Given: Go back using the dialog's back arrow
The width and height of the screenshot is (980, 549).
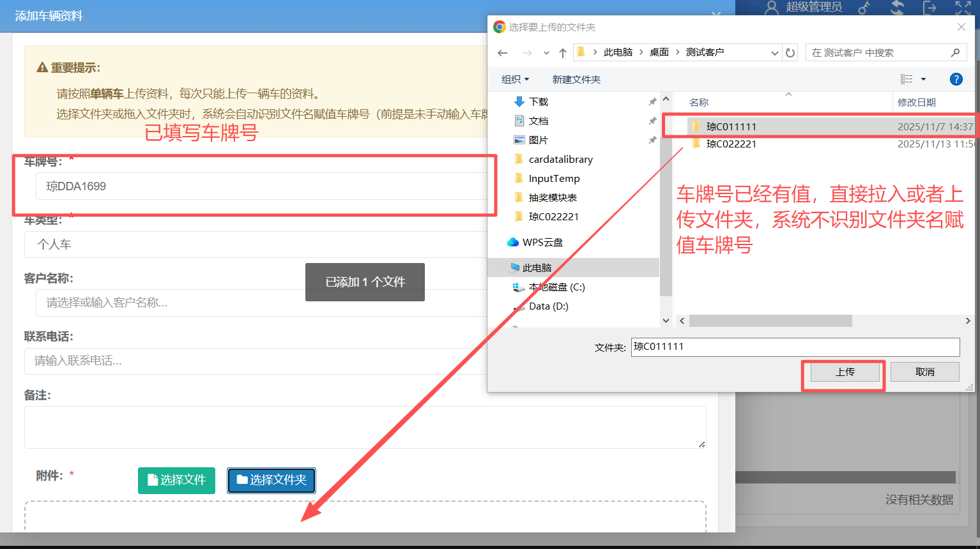Looking at the screenshot, I should tap(502, 52).
